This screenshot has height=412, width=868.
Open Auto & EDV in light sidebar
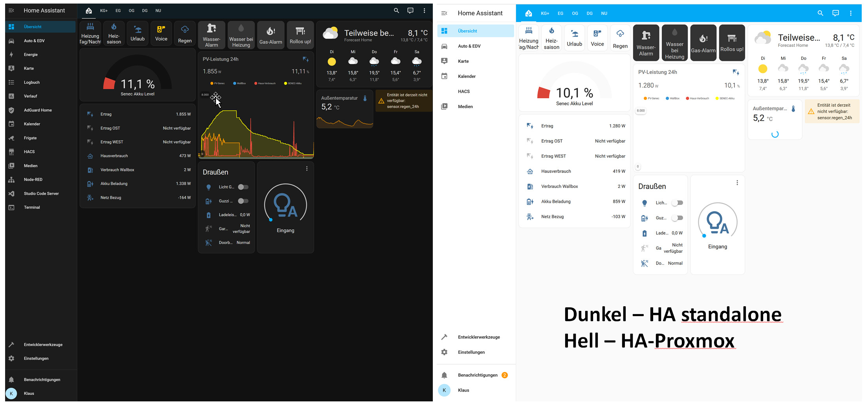476,46
